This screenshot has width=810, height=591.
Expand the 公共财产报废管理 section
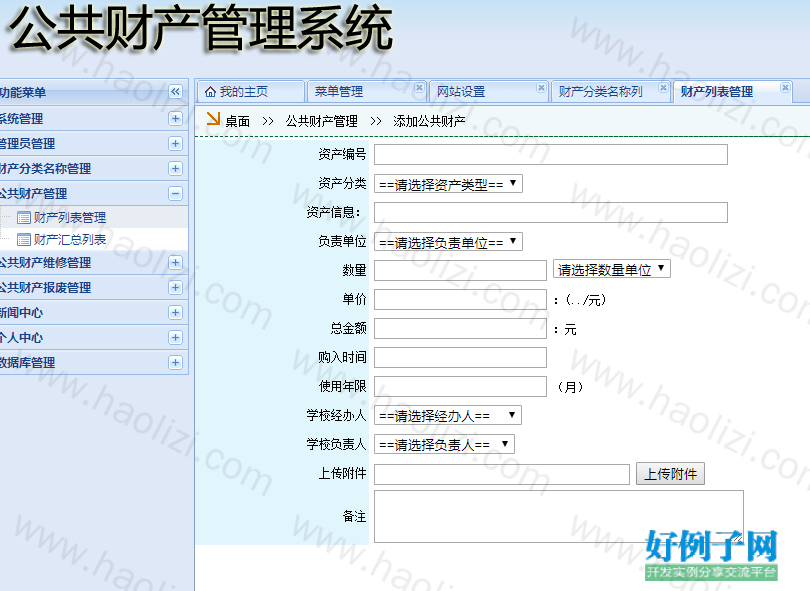point(175,287)
